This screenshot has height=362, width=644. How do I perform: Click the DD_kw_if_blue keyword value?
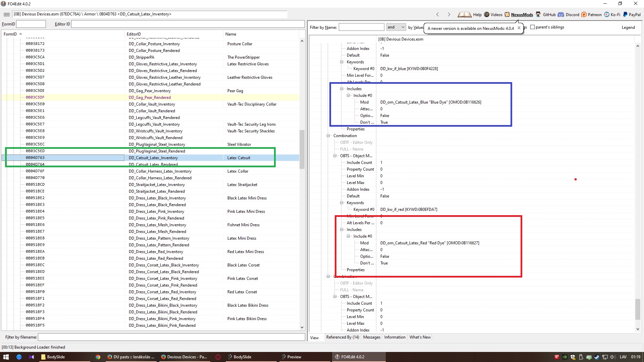(x=409, y=69)
